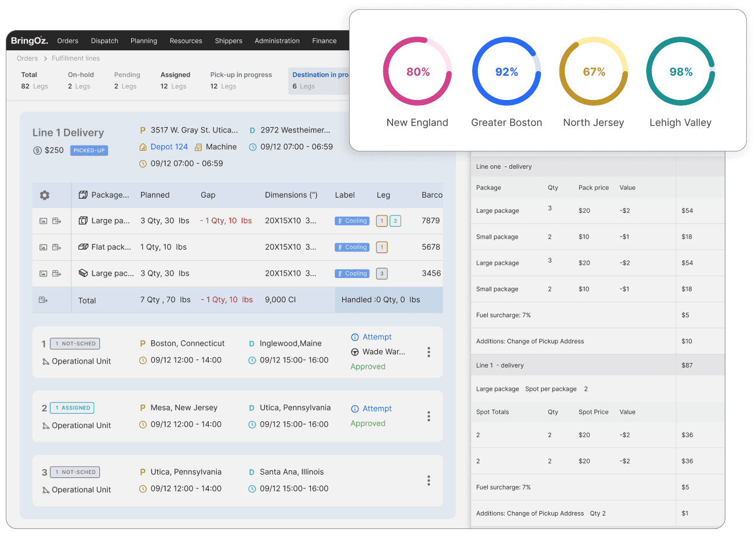
Task: Click the Depot 124 warehouse icon
Action: [143, 147]
